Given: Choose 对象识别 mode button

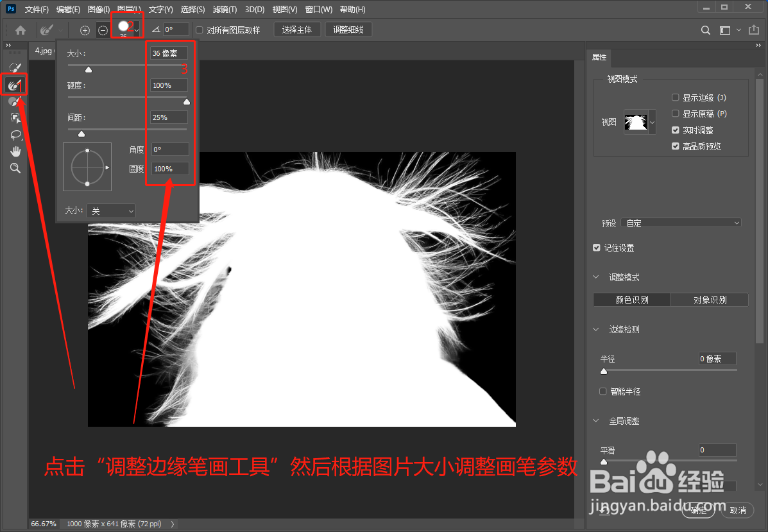Looking at the screenshot, I should (x=710, y=299).
